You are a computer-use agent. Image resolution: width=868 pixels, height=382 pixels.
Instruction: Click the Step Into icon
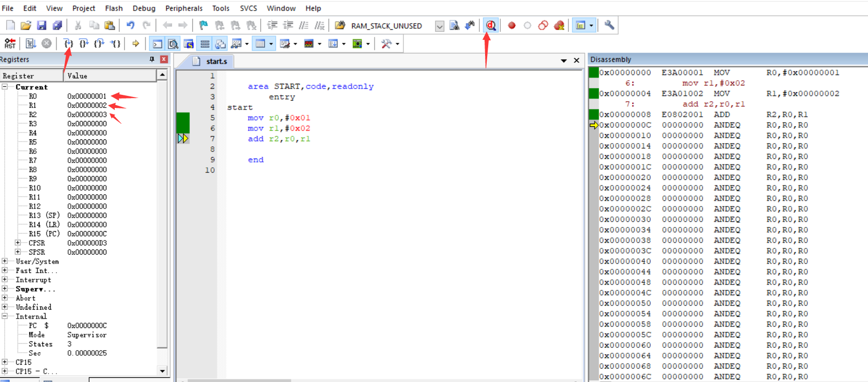click(x=68, y=43)
